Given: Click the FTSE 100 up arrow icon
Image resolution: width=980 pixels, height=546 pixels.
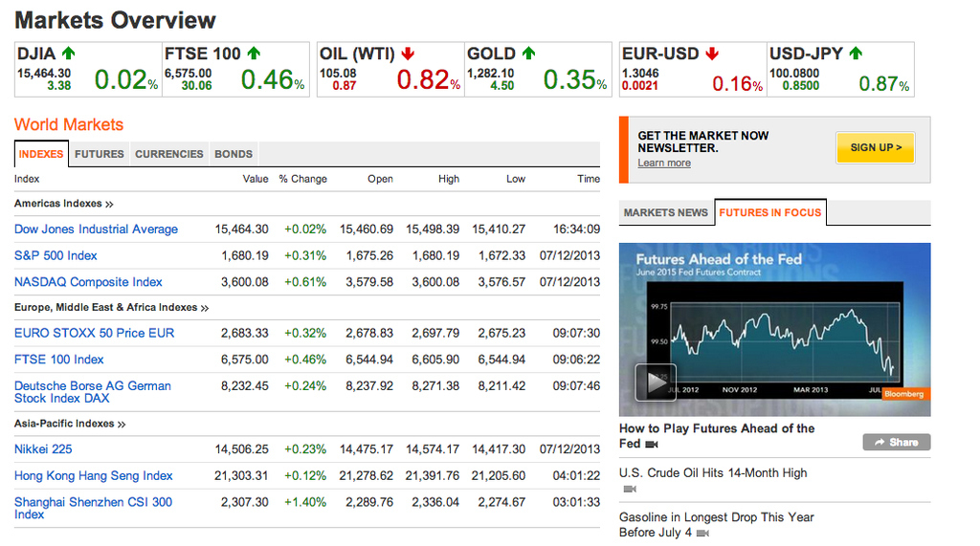Looking at the screenshot, I should (253, 54).
